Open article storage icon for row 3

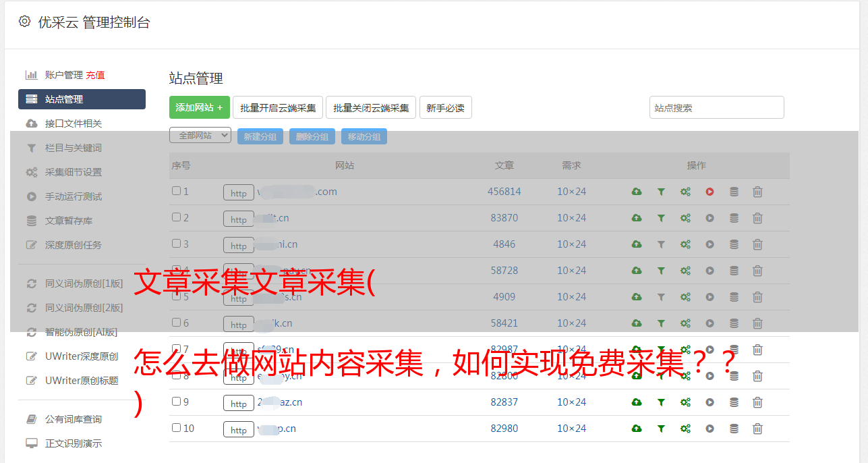pyautogui.click(x=734, y=244)
